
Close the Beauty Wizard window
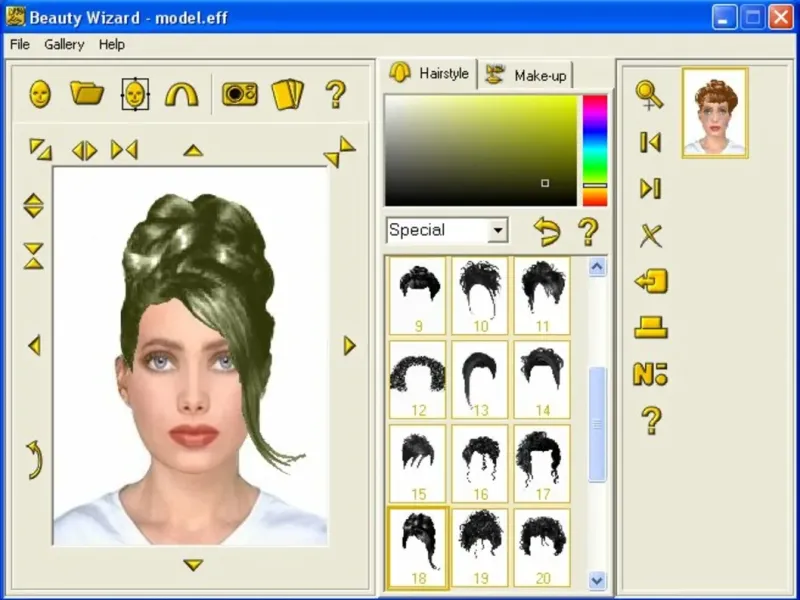[781, 18]
